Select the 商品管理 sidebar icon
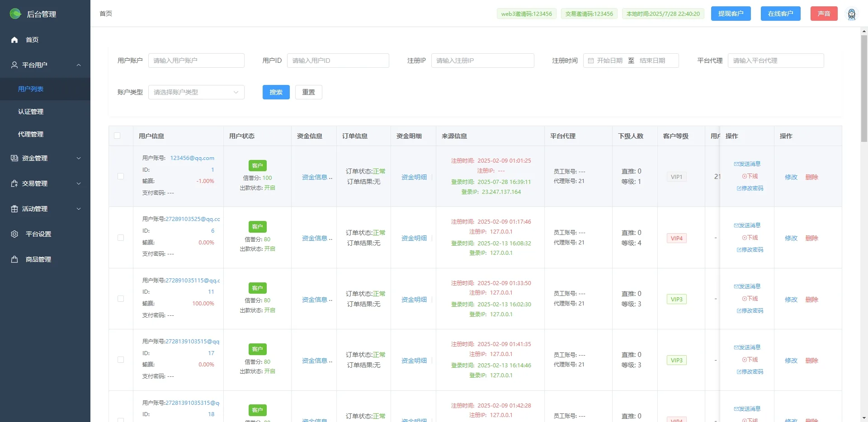Screen dimensions: 868x422 [14, 259]
